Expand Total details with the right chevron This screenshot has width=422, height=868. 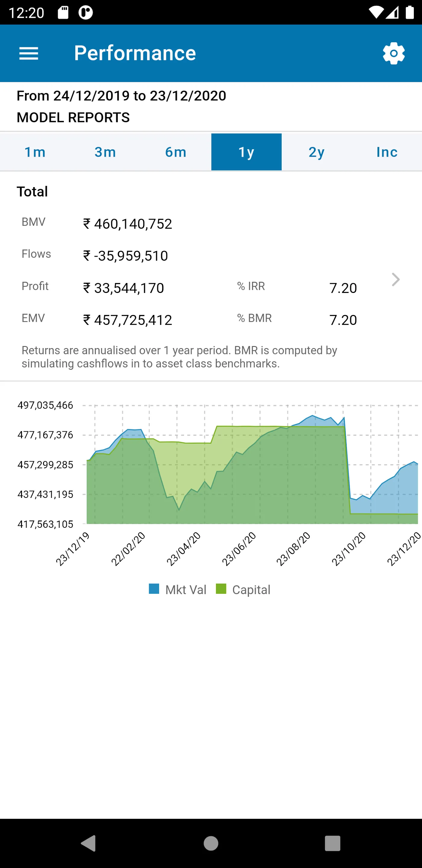pyautogui.click(x=396, y=279)
